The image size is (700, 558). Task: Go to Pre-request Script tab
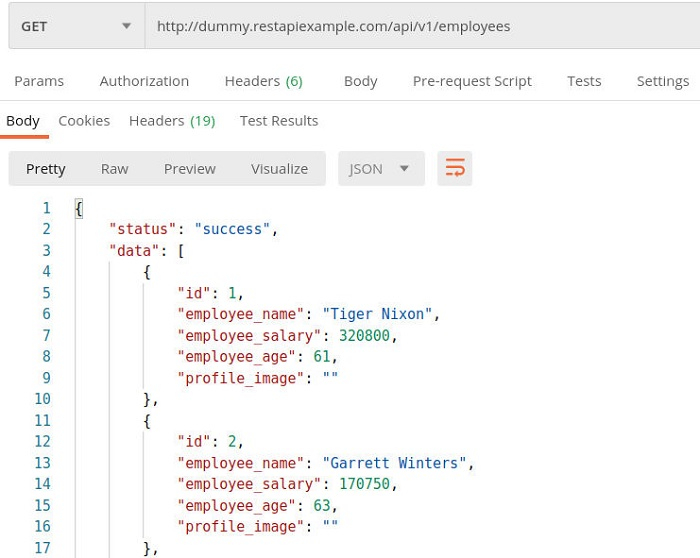pyautogui.click(x=472, y=81)
